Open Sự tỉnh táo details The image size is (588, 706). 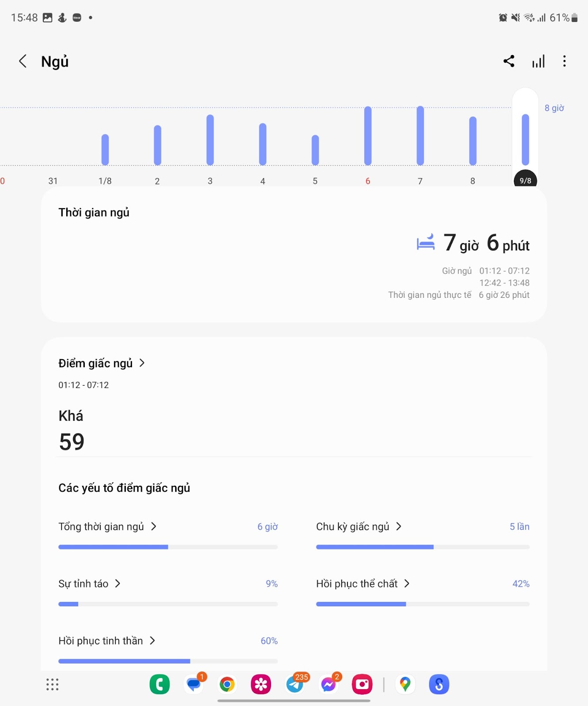(89, 584)
